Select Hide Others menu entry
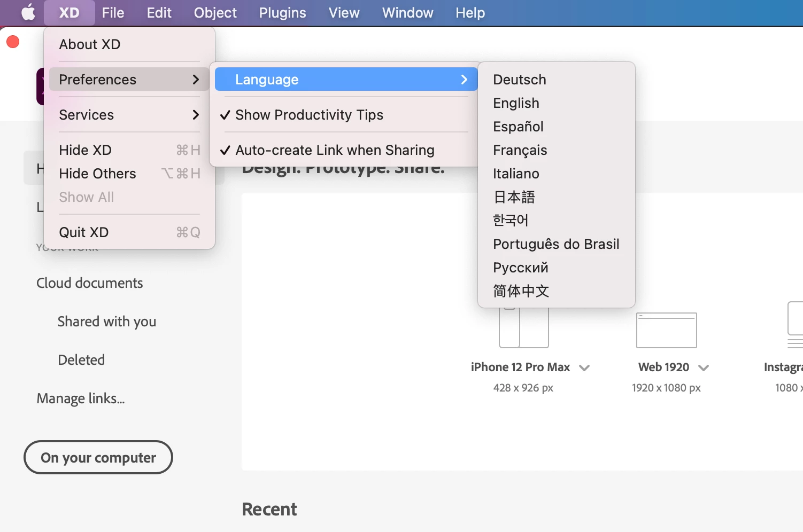This screenshot has height=532, width=803. [129, 174]
